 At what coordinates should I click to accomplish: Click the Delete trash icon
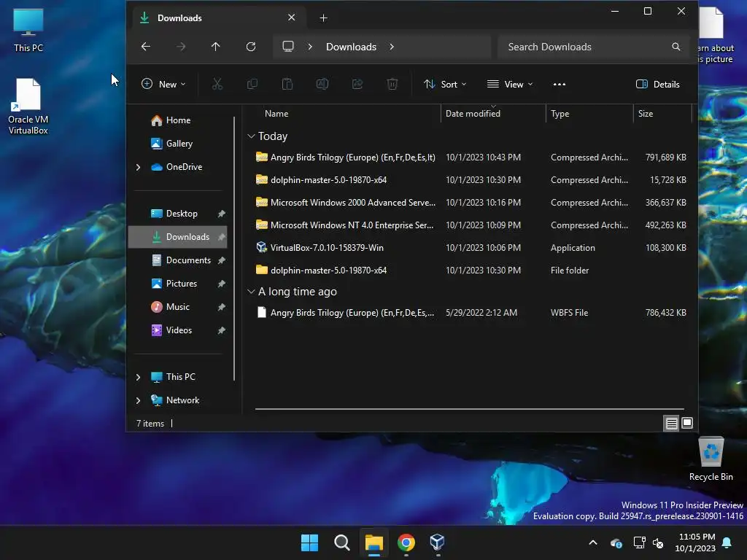point(392,85)
